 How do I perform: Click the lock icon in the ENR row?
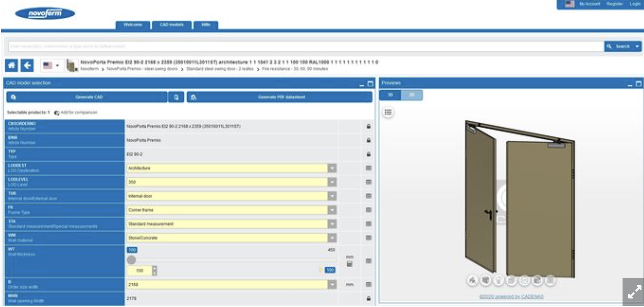click(x=368, y=140)
